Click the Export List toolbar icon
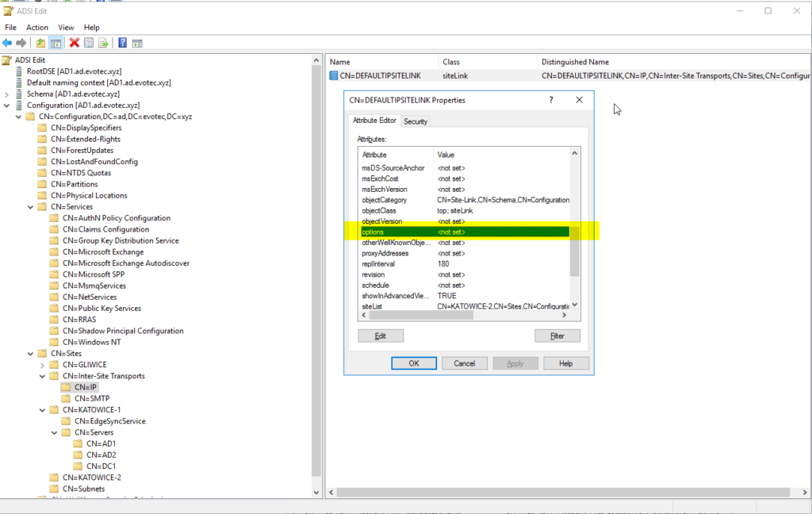This screenshot has height=514, width=812. [103, 42]
